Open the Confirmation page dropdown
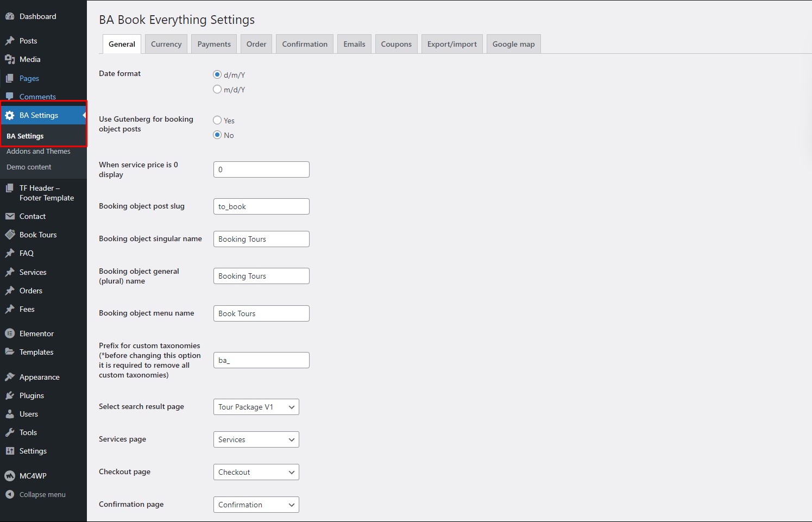Image resolution: width=812 pixels, height=522 pixels. coord(256,505)
